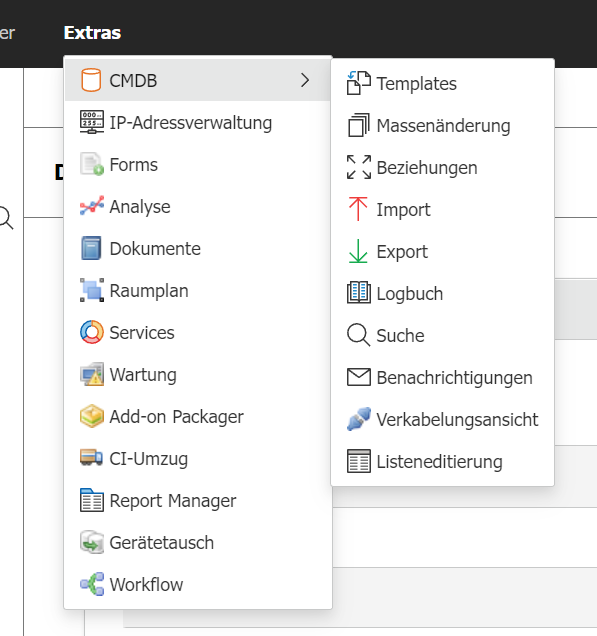
Task: Click the Wartung warning monitor icon
Action: [92, 374]
